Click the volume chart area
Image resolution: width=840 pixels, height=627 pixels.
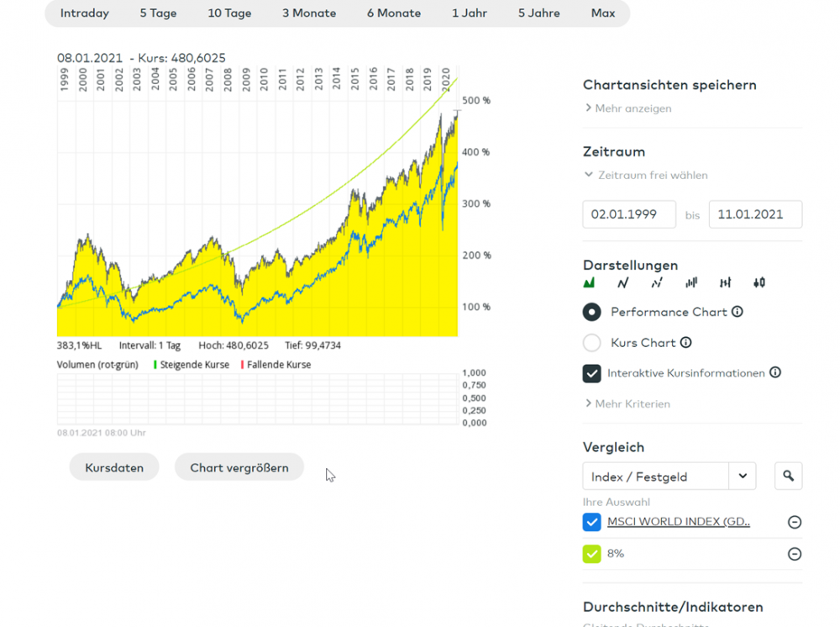click(258, 398)
